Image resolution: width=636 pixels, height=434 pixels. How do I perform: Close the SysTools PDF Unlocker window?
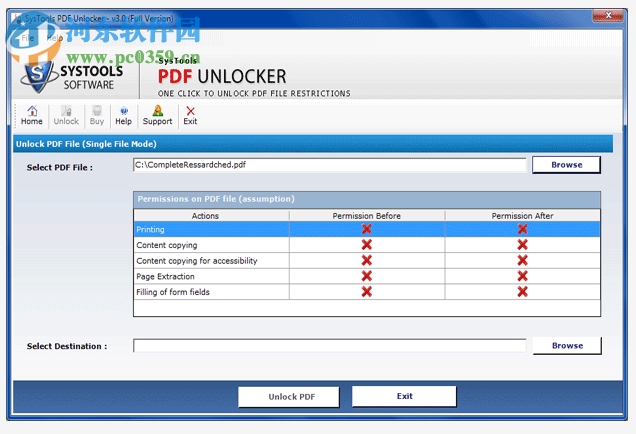608,16
